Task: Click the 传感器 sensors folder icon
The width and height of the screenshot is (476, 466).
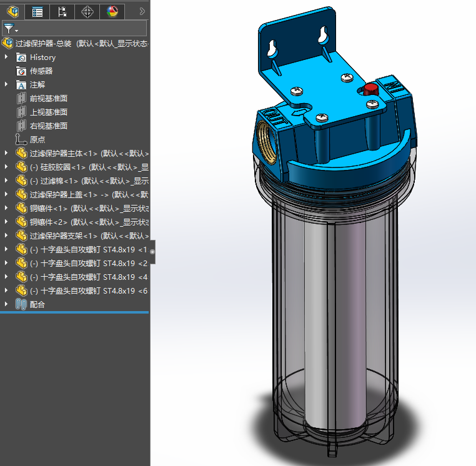Action: [x=21, y=71]
